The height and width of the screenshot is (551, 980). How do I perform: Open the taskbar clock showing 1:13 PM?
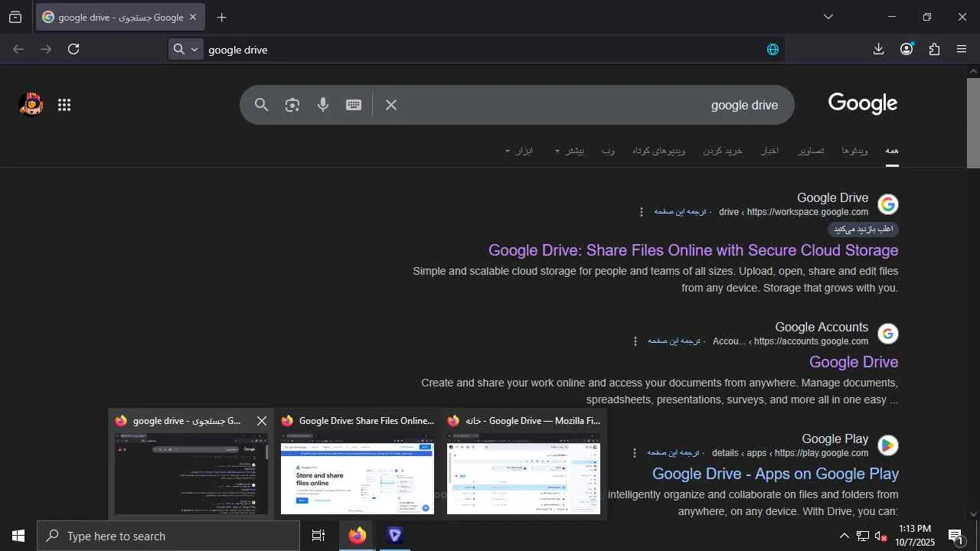(x=915, y=536)
